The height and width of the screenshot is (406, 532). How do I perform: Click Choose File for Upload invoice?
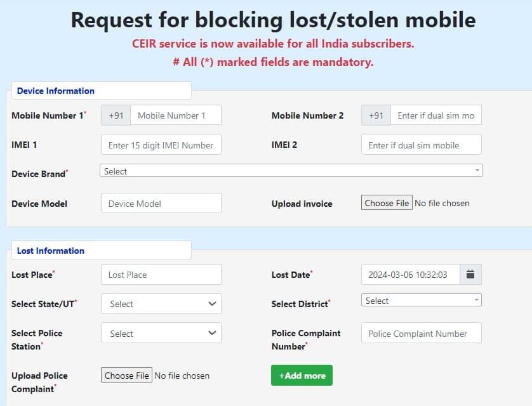point(387,203)
